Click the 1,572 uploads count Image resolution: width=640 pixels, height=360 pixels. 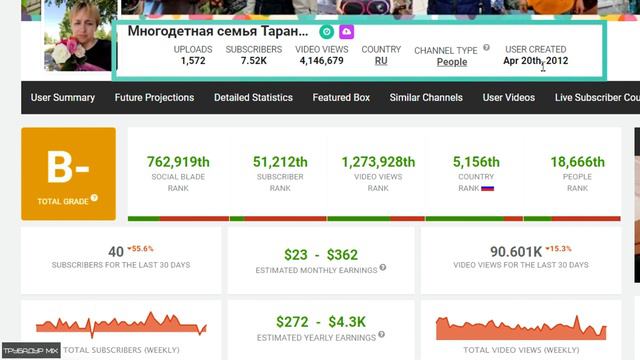pos(193,61)
